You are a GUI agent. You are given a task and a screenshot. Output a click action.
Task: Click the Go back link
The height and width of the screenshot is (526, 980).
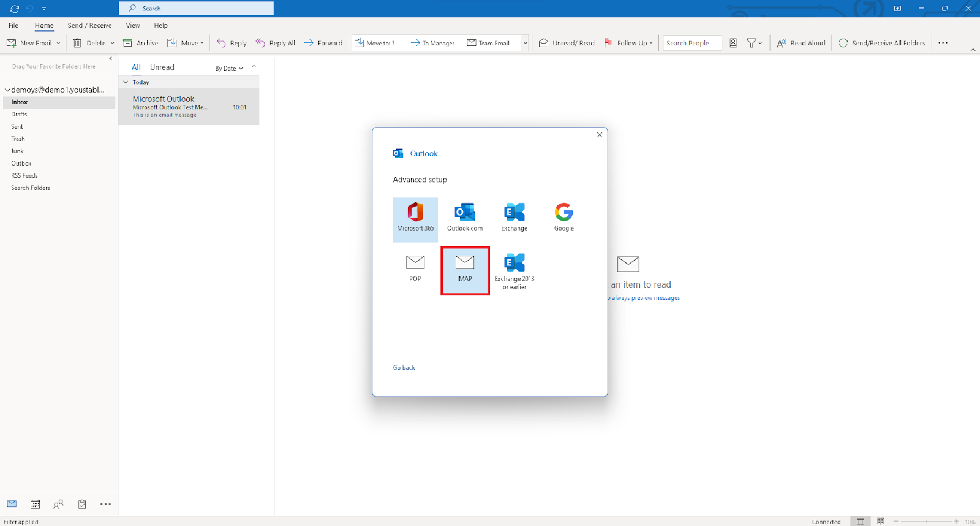(404, 368)
